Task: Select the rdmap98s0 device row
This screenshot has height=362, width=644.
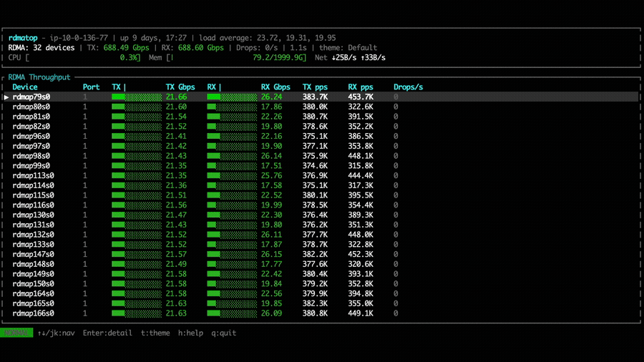Action: tap(321, 156)
